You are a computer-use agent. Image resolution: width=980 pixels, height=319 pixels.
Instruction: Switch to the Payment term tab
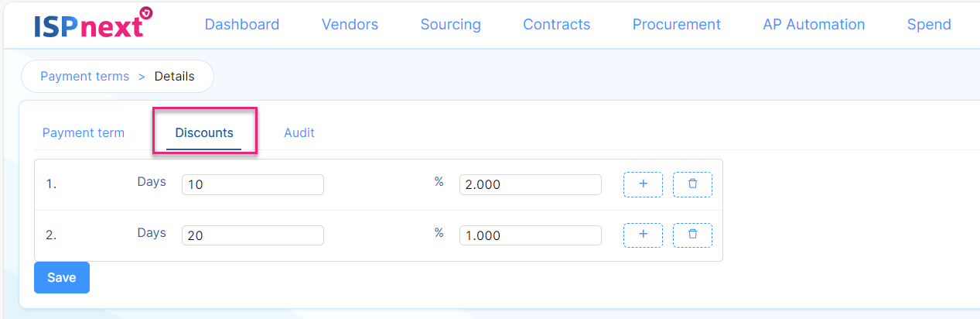[x=83, y=132]
